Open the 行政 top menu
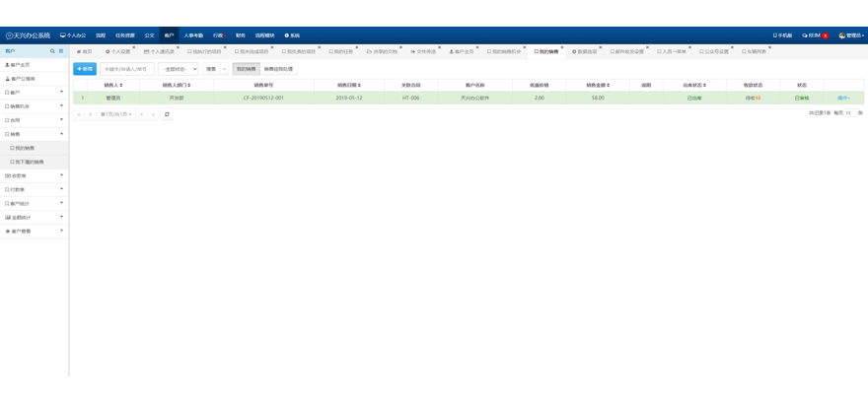Image resolution: width=868 pixels, height=404 pixels. tap(219, 35)
